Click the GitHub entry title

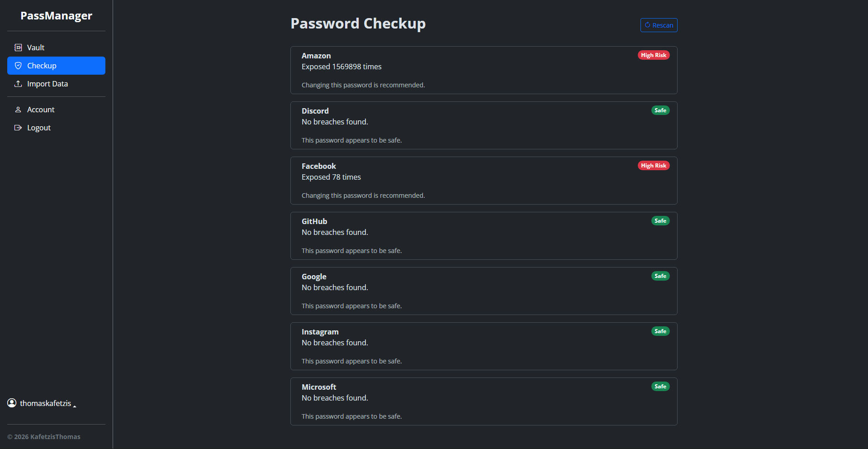click(314, 221)
